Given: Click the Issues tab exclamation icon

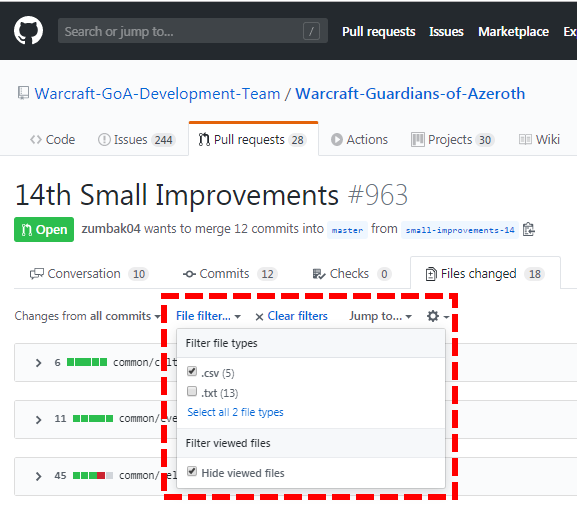Looking at the screenshot, I should (x=104, y=140).
